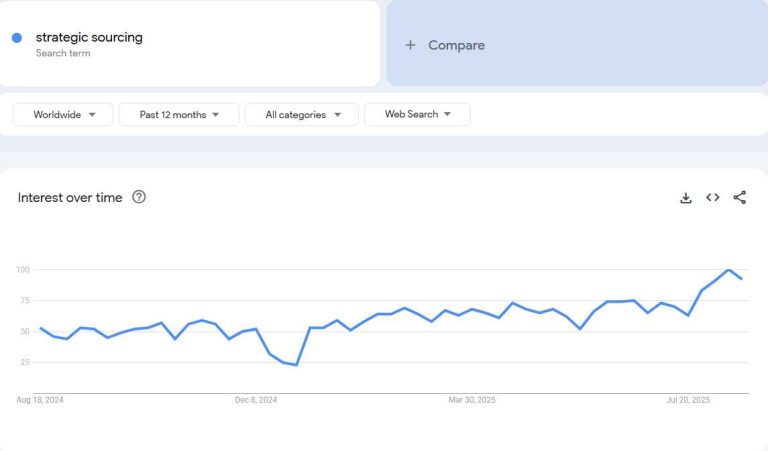Select the Interest over time heading
Image resolution: width=768 pixels, height=451 pixels.
pyautogui.click(x=70, y=198)
